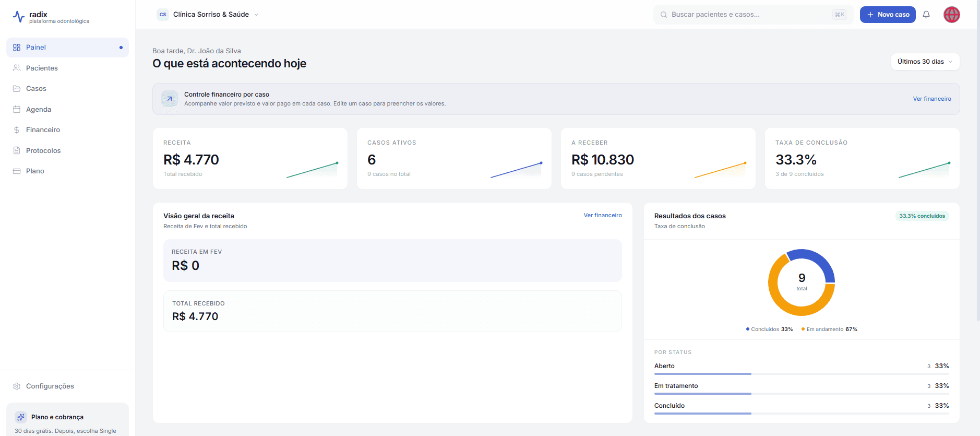
Task: Click the Agenda calendar icon
Action: pos(17,110)
